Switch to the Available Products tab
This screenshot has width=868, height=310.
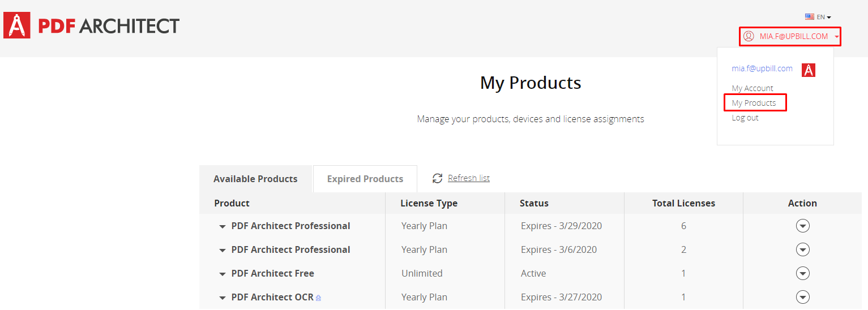[255, 179]
